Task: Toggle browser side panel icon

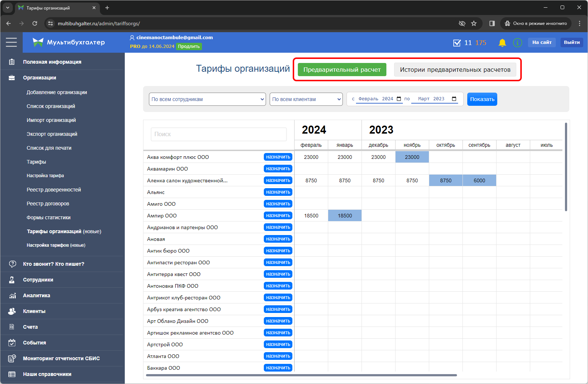Action: coord(492,23)
